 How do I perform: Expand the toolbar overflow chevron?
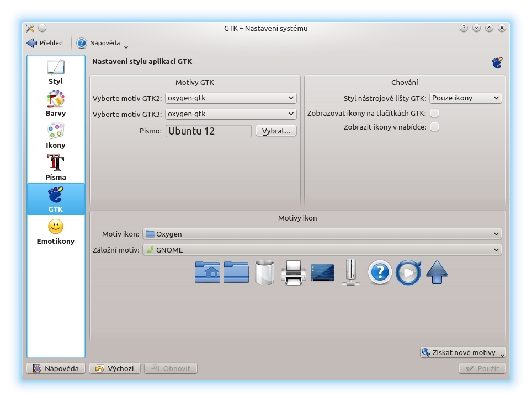(126, 47)
